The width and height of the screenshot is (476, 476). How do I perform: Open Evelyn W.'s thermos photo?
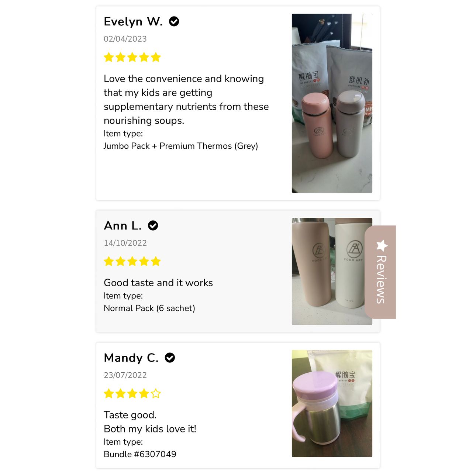332,103
